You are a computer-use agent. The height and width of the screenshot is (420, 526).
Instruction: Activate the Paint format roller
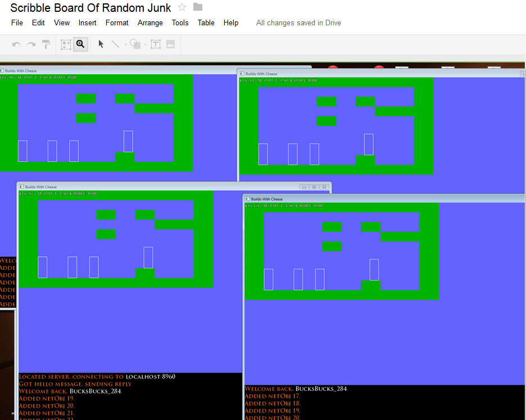[x=46, y=44]
